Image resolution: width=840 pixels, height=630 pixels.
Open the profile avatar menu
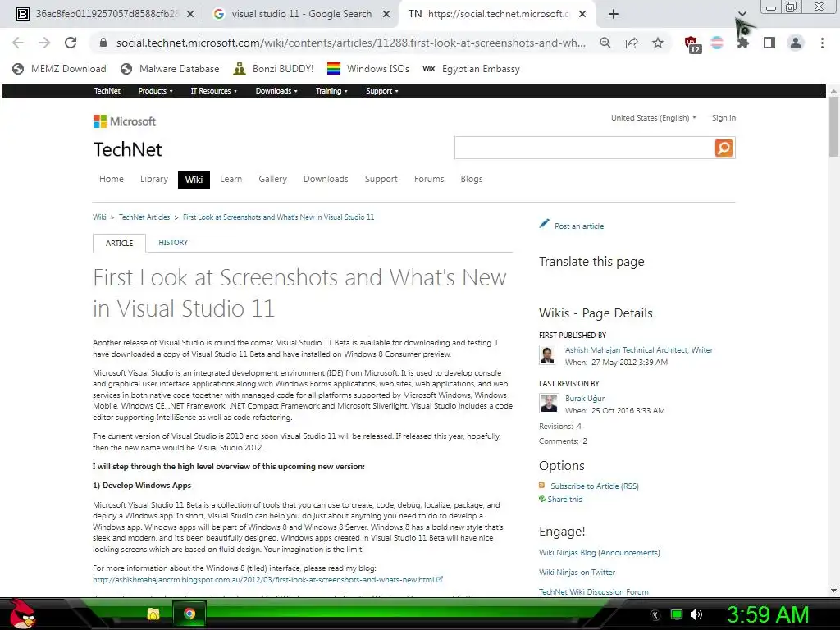pos(796,43)
